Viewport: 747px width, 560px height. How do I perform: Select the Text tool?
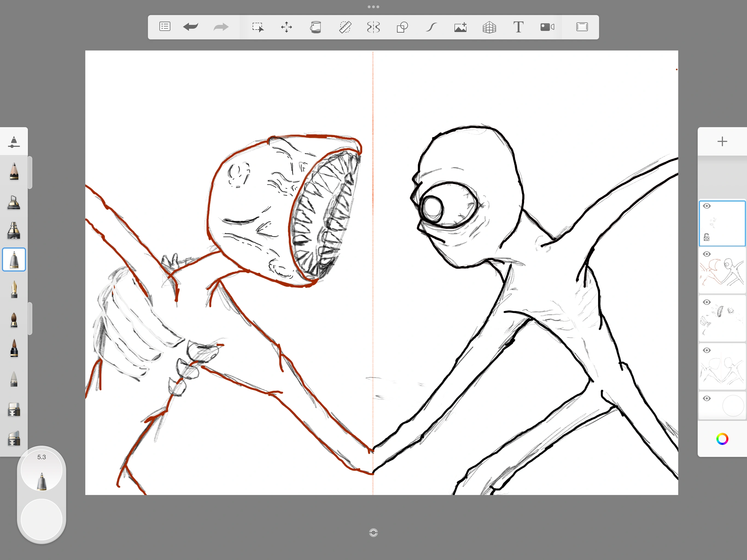point(518,27)
